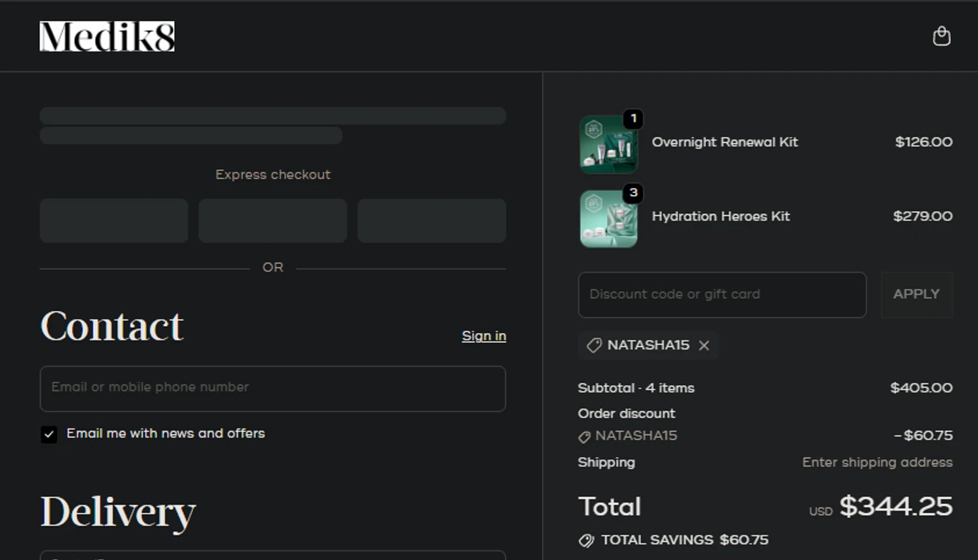Open the Hydration Heroes Kit thumbnail
The width and height of the screenshot is (978, 560).
click(x=608, y=218)
